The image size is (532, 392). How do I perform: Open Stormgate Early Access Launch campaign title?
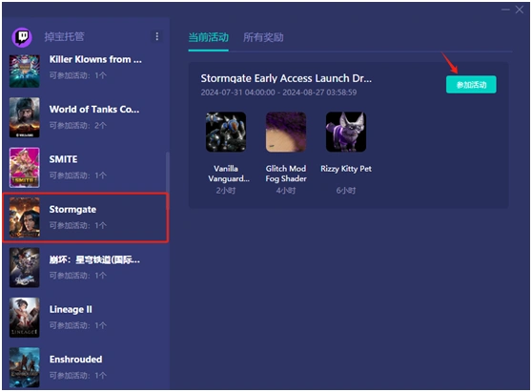click(x=286, y=78)
